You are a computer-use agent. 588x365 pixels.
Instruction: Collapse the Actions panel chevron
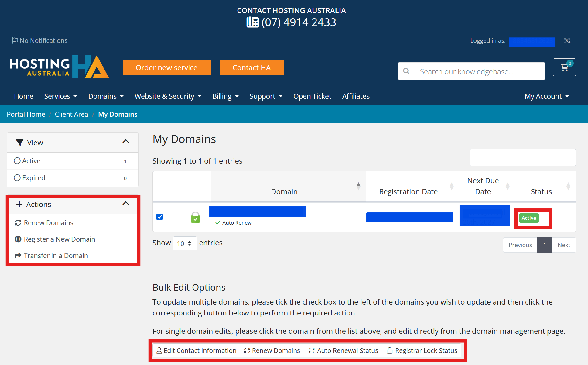(x=126, y=203)
